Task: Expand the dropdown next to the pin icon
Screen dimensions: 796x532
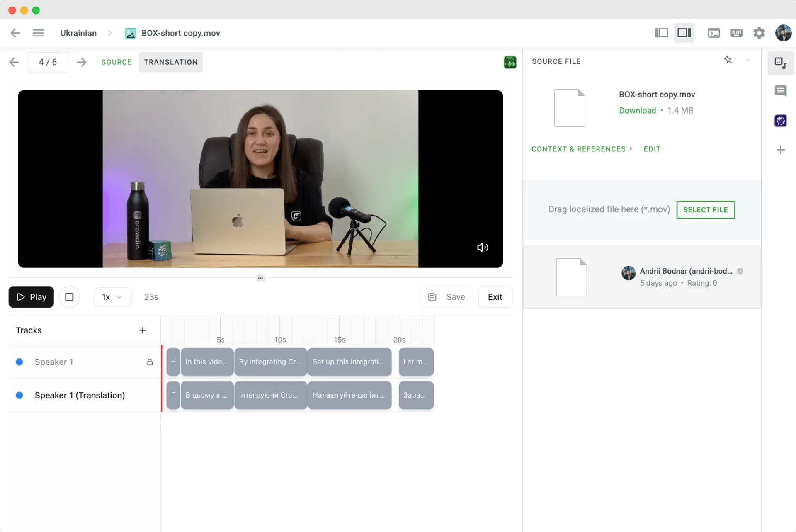Action: [x=747, y=61]
